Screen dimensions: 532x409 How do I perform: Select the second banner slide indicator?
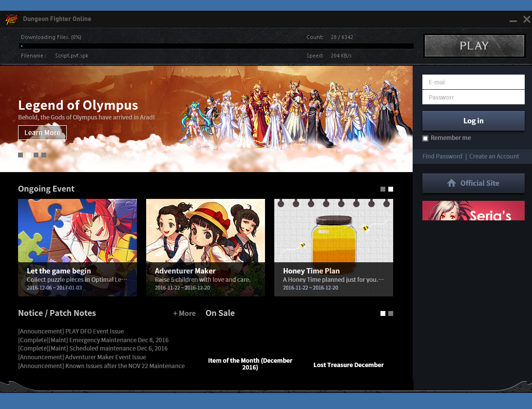28,155
